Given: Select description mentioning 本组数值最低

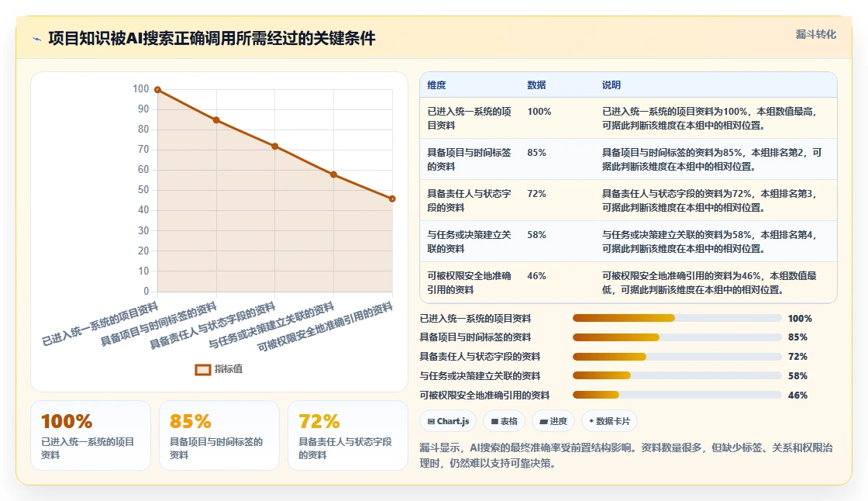Looking at the screenshot, I should [710, 282].
